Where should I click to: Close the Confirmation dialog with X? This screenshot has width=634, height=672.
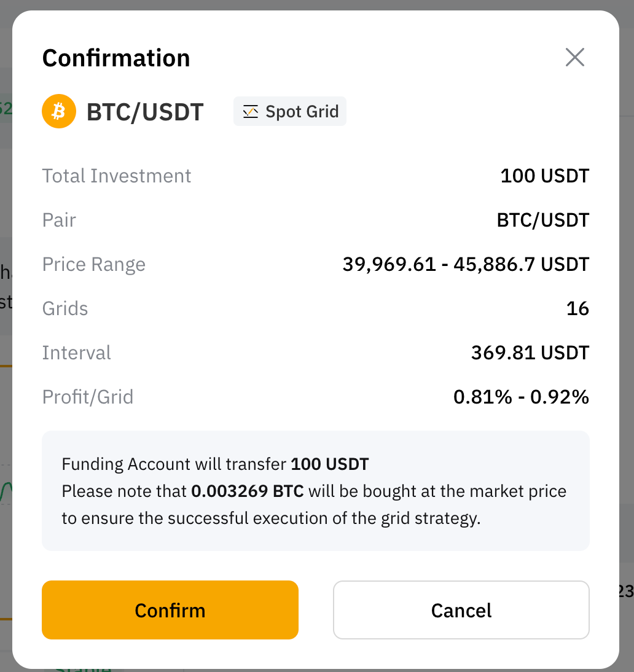575,57
